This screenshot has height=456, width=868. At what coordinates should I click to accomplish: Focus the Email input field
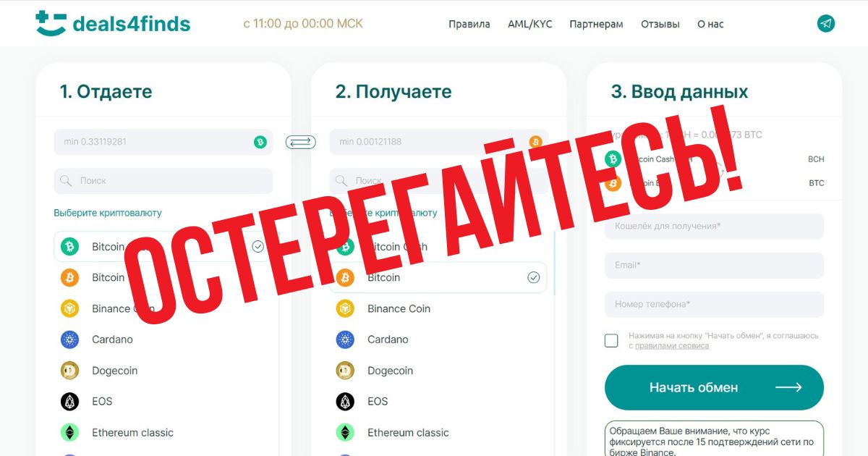click(x=714, y=265)
